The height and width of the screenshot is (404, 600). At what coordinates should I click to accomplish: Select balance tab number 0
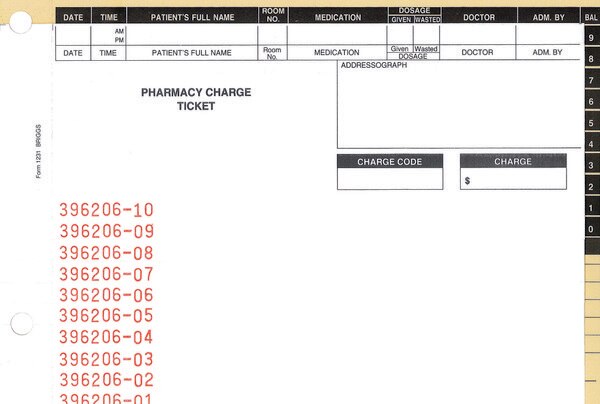pyautogui.click(x=592, y=229)
